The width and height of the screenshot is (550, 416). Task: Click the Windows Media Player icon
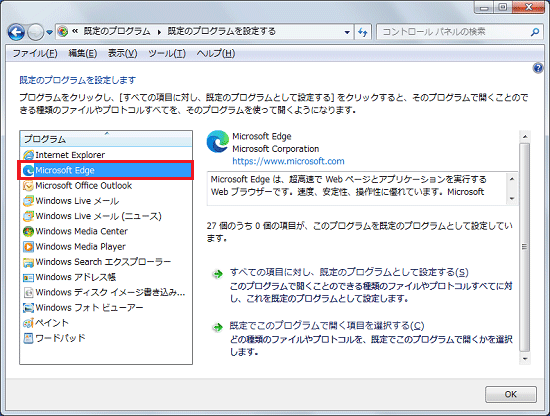pyautogui.click(x=28, y=247)
